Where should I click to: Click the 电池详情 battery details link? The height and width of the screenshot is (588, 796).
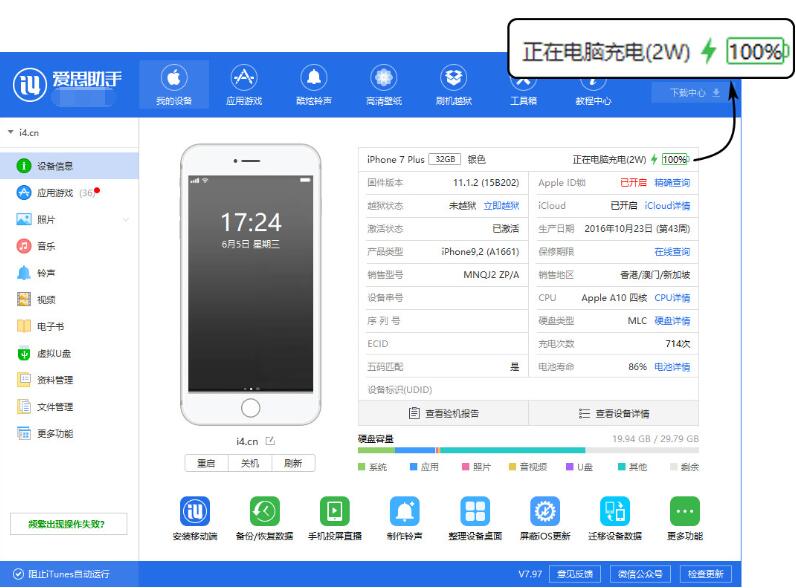coord(671,367)
